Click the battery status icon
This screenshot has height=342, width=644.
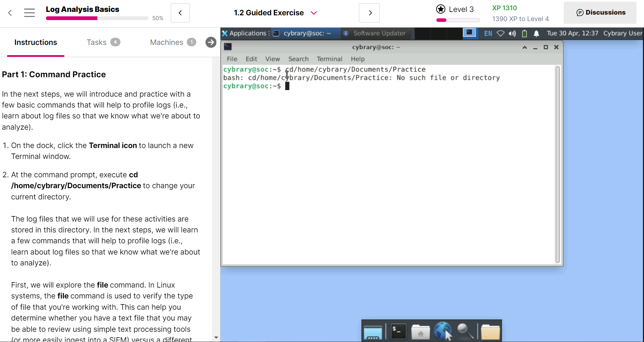[525, 33]
